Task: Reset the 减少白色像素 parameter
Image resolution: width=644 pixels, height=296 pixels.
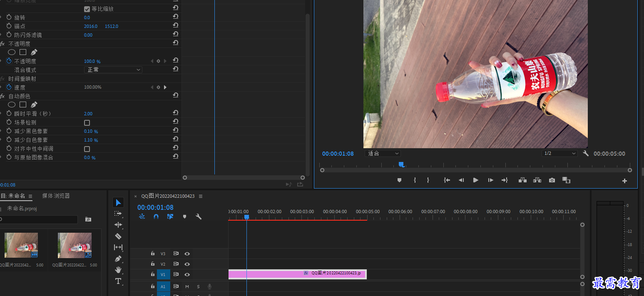Action: pyautogui.click(x=176, y=139)
